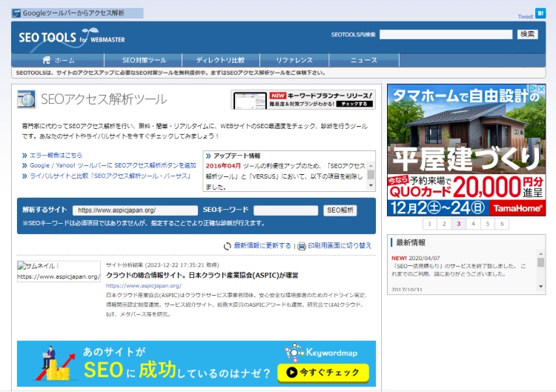
Task: Click the NEW! 2020/04/07 news entry
Action: pos(458,266)
